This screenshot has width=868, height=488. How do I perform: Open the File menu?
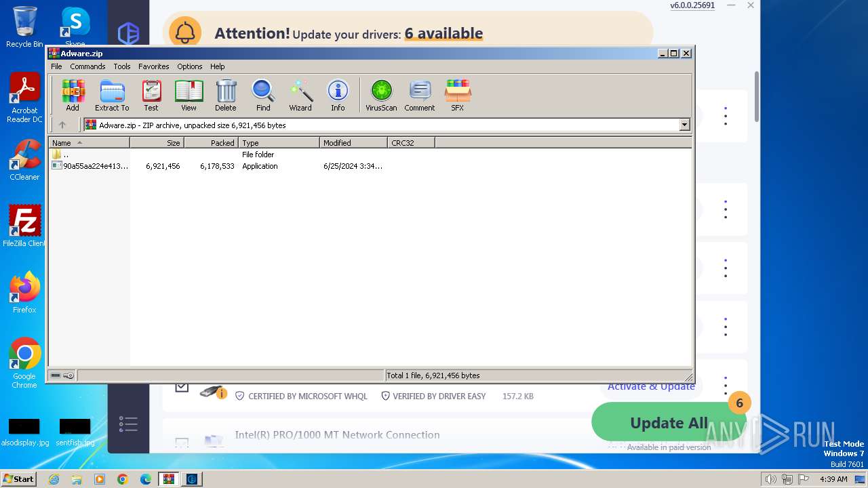click(x=56, y=66)
